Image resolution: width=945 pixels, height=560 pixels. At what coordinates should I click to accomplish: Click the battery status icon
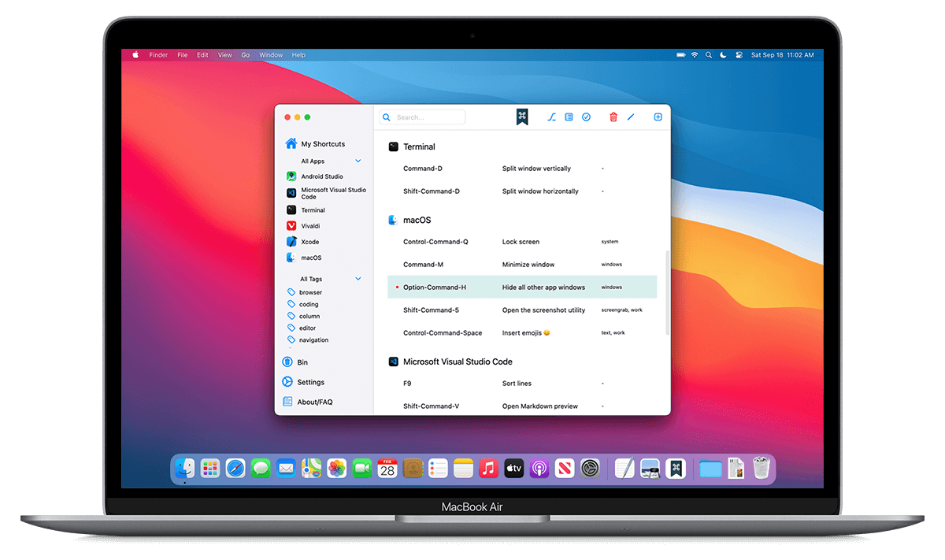tap(681, 55)
